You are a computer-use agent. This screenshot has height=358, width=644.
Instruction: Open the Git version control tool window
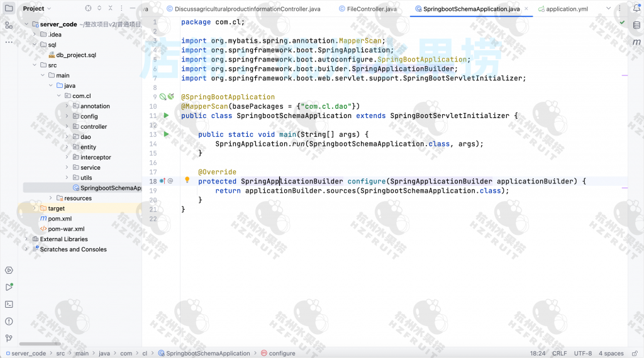pos(9,338)
